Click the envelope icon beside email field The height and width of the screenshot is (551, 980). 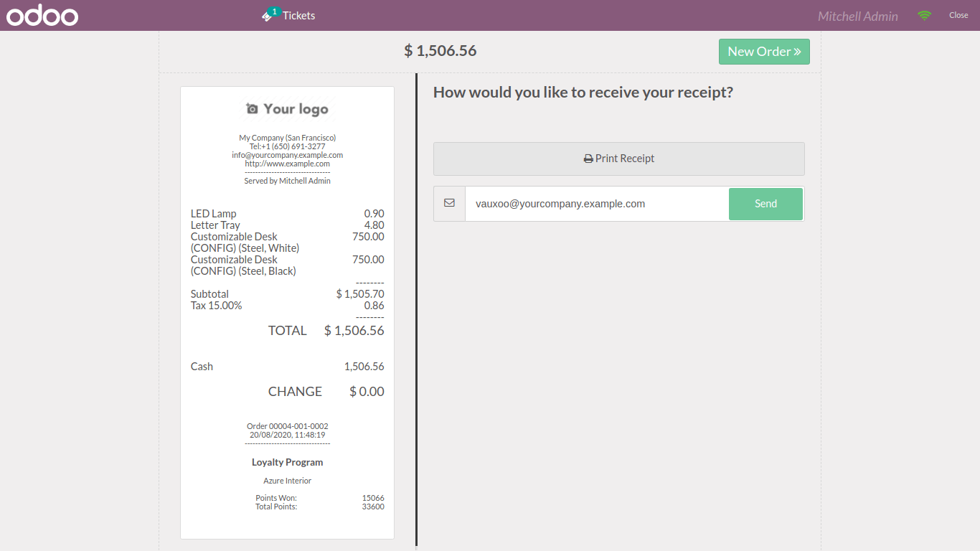449,204
